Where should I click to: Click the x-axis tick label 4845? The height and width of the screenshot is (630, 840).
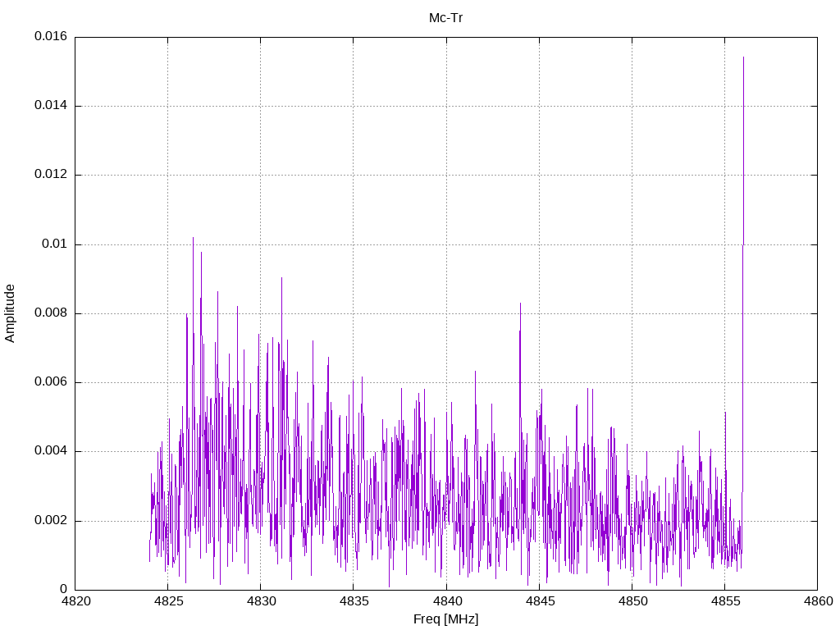point(540,601)
